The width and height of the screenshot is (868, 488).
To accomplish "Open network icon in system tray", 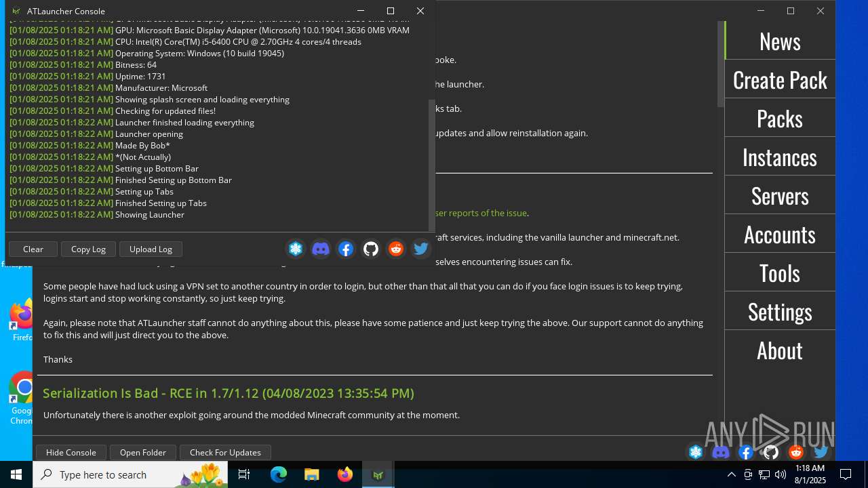I will pyautogui.click(x=764, y=474).
